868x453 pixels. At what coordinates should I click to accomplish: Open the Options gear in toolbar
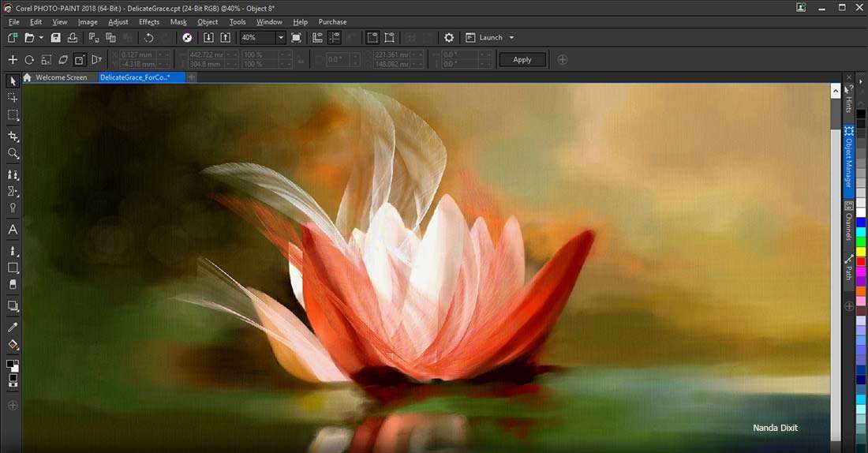pos(449,38)
